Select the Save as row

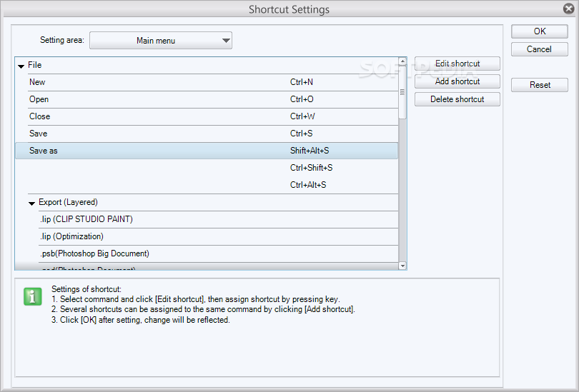(x=207, y=151)
